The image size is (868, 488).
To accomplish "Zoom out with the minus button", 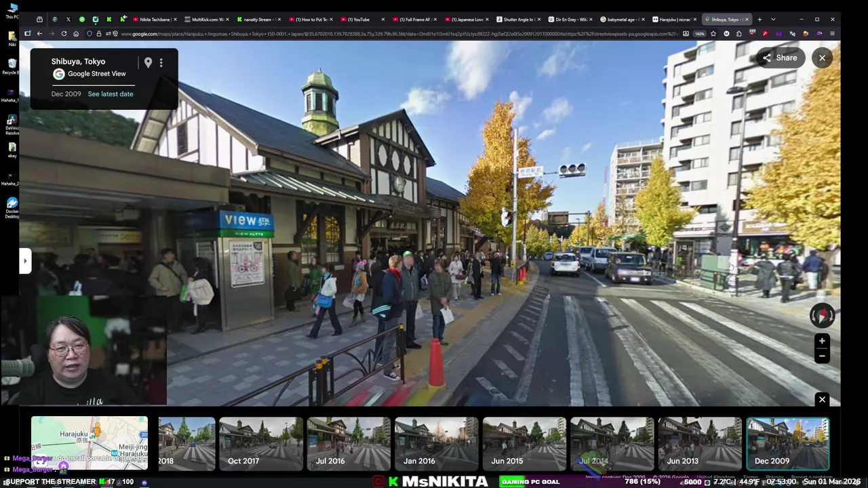I will tap(822, 356).
